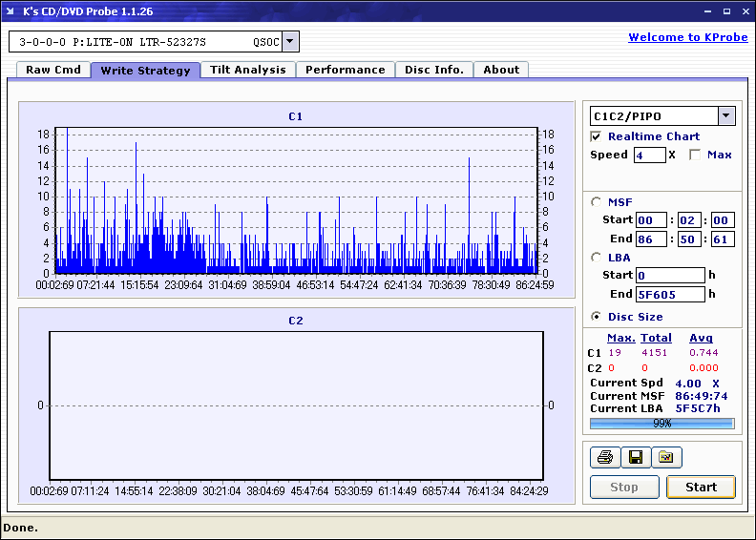Open the Disc Info. tab
The image size is (756, 540).
tap(434, 70)
